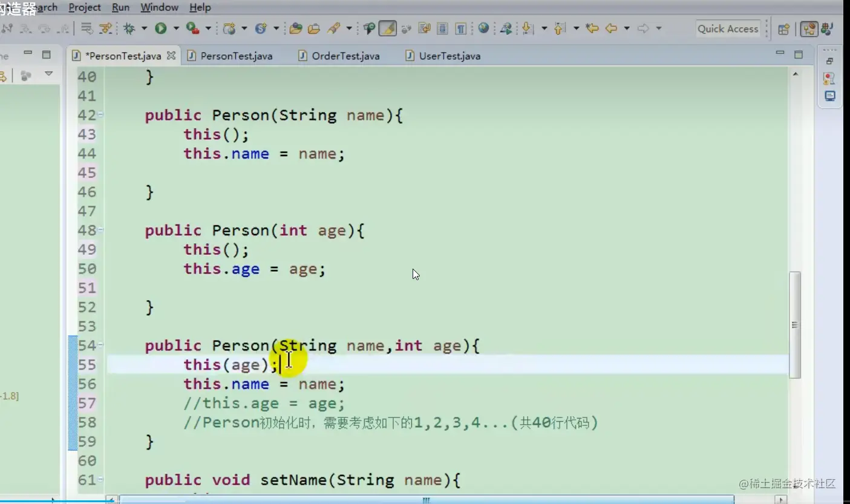The height and width of the screenshot is (504, 850).
Task: Open the Project menu
Action: tap(85, 7)
